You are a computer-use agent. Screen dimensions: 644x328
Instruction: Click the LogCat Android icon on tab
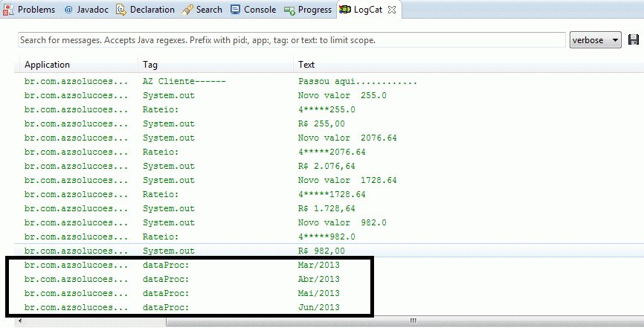coord(346,10)
